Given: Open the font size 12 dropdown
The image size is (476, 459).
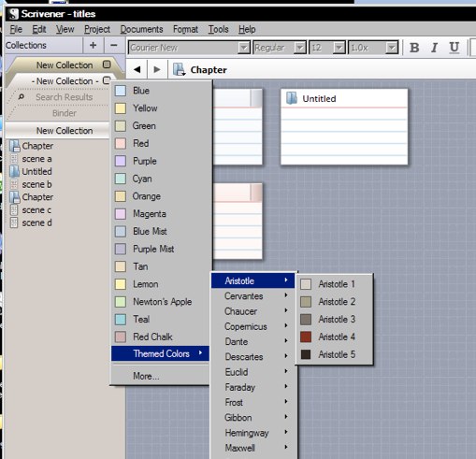Looking at the screenshot, I should (x=339, y=48).
